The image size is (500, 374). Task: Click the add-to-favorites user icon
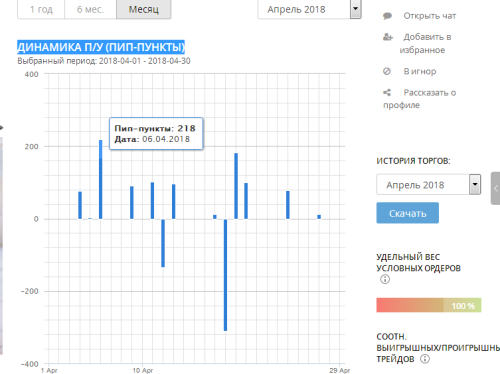pyautogui.click(x=388, y=37)
